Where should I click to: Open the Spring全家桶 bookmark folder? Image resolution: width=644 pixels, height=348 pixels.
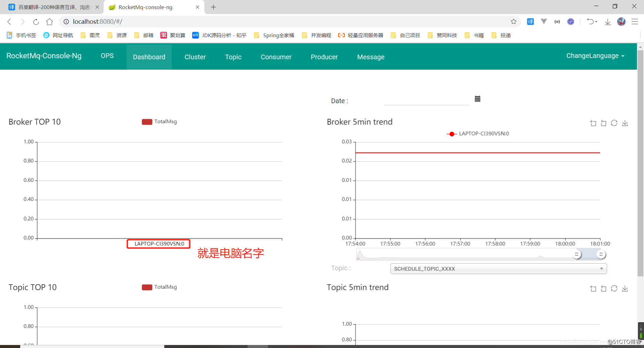pos(274,35)
